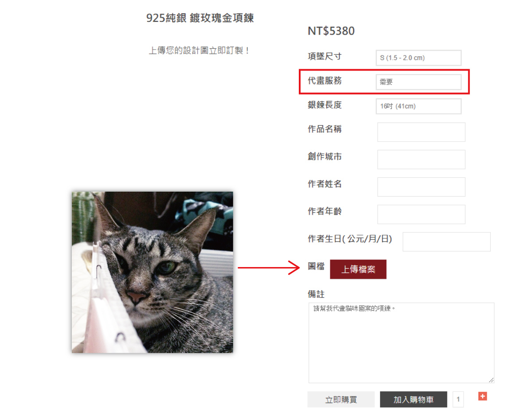
Task: Click inside the 備註 notes textarea
Action: pyautogui.click(x=401, y=343)
